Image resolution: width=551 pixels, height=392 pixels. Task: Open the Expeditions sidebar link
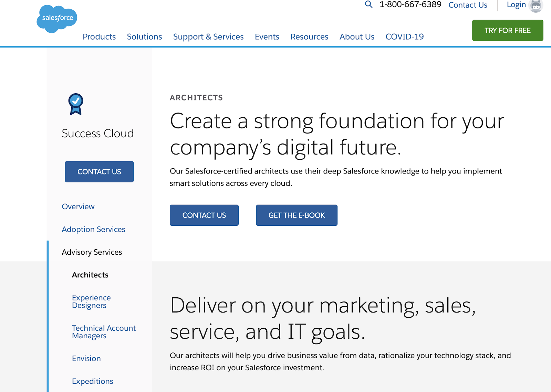click(93, 381)
